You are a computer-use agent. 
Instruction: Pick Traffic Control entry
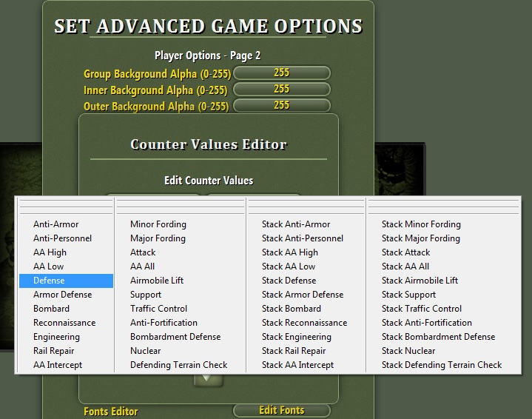(x=180, y=309)
